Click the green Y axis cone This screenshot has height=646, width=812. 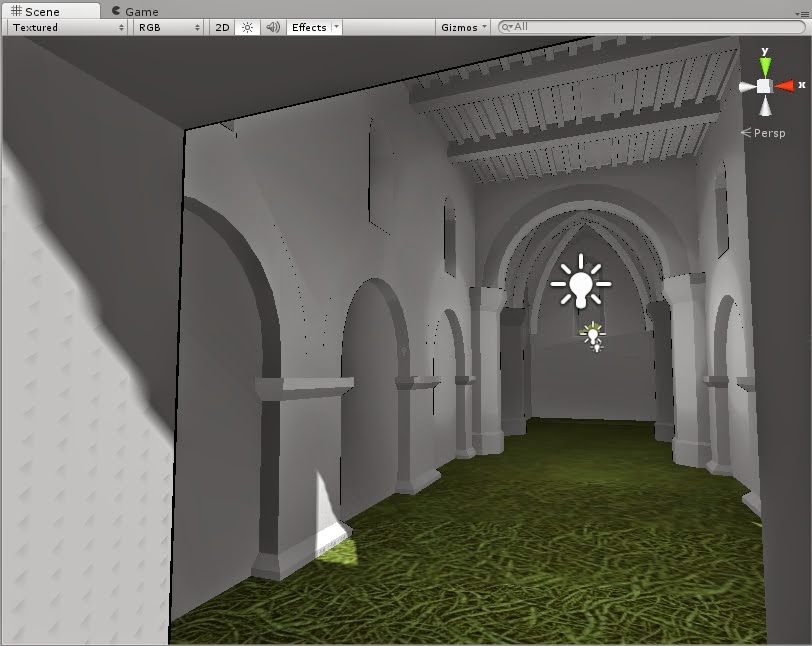pos(765,66)
